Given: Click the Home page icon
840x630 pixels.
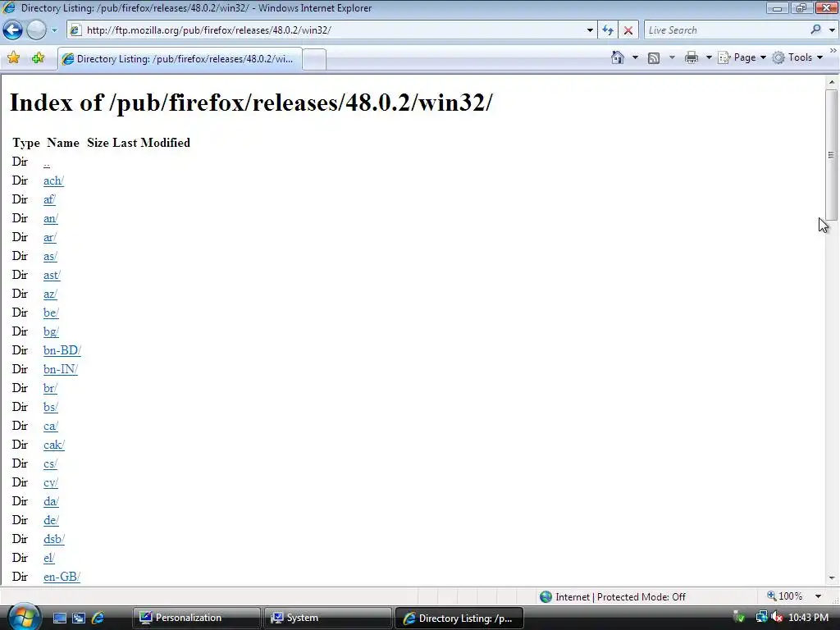Looking at the screenshot, I should coord(617,57).
